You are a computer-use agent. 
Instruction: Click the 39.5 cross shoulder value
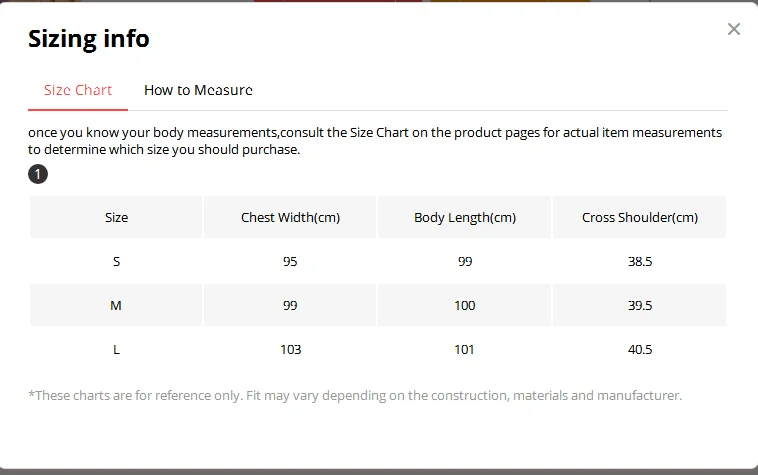pyautogui.click(x=640, y=305)
